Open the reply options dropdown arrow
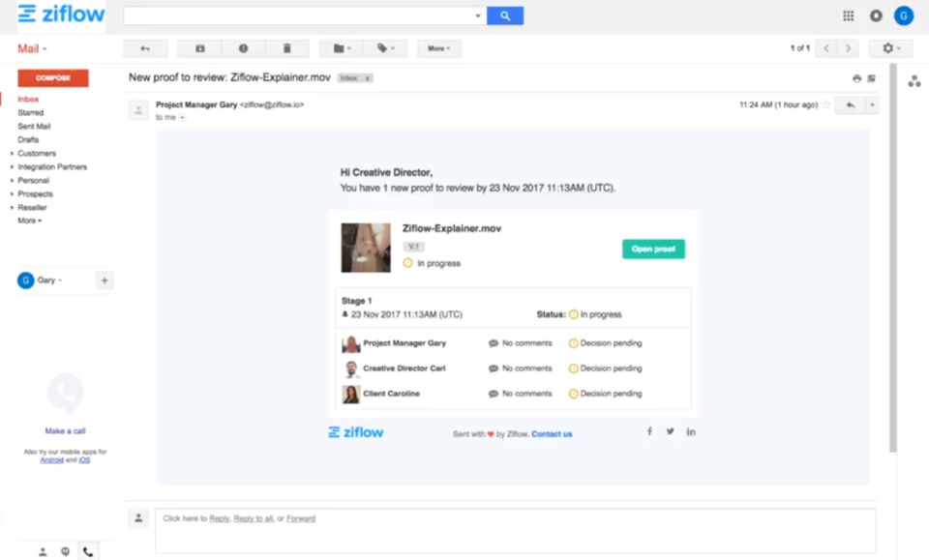929x560 pixels. [872, 105]
